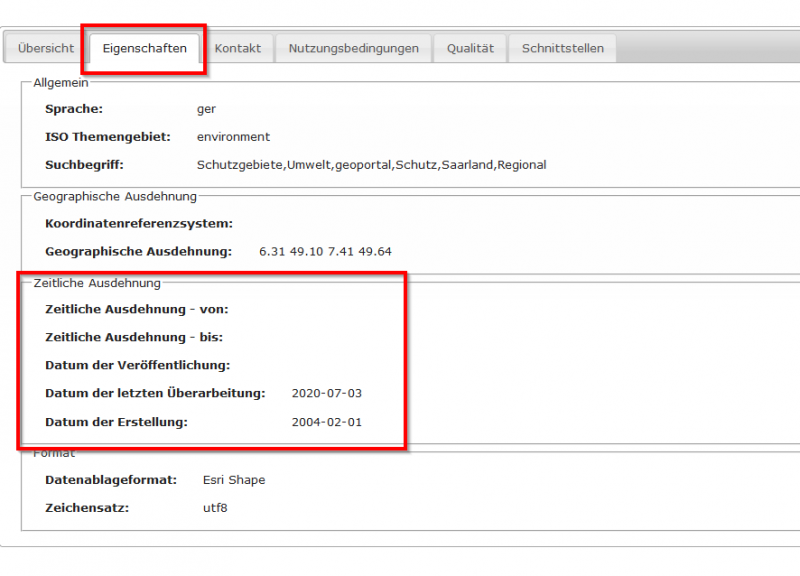Click the Esri Shape format value

(x=234, y=480)
